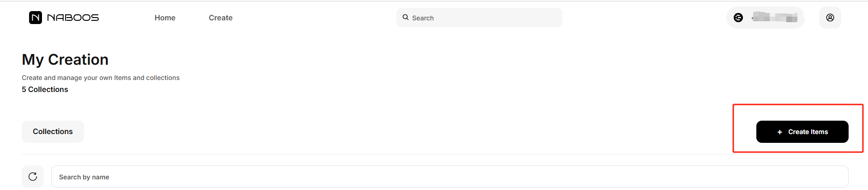Select the Collections tab
868x190 pixels.
pos(53,132)
